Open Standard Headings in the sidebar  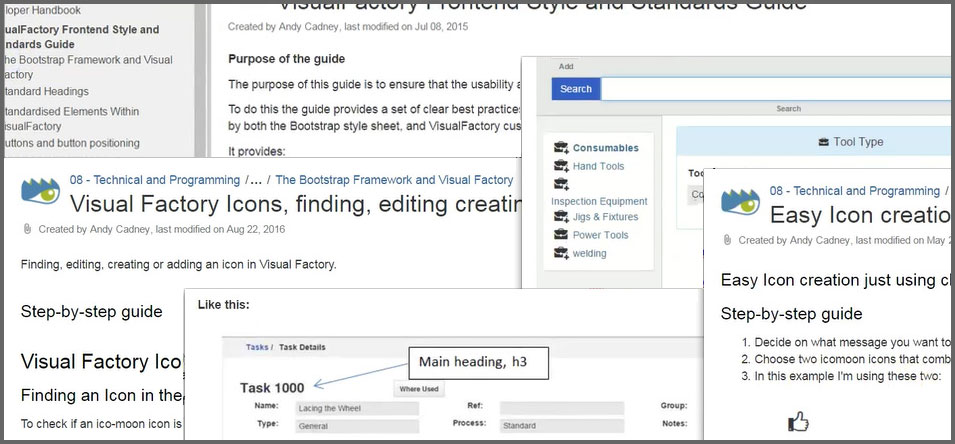pyautogui.click(x=46, y=91)
